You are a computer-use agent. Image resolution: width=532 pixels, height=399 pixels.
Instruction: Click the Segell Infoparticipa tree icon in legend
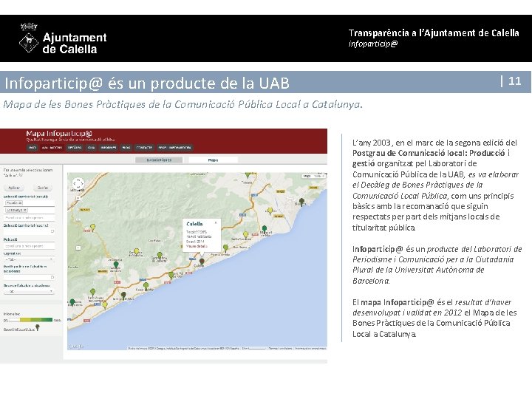pyautogui.click(x=38, y=327)
